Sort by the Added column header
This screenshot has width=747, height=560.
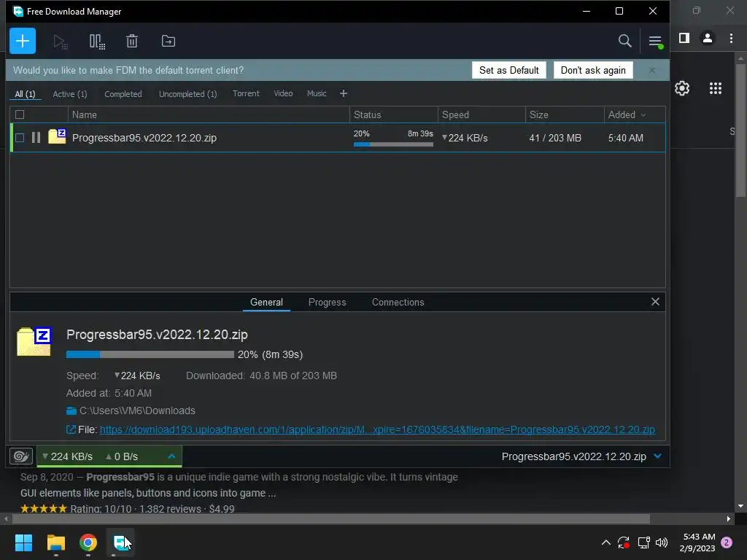click(627, 114)
